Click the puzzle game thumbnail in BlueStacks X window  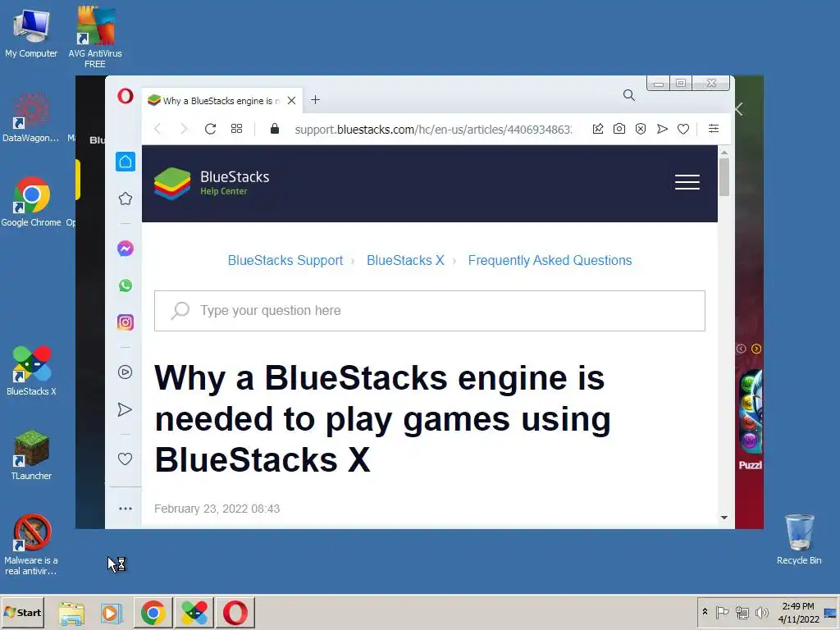750,412
